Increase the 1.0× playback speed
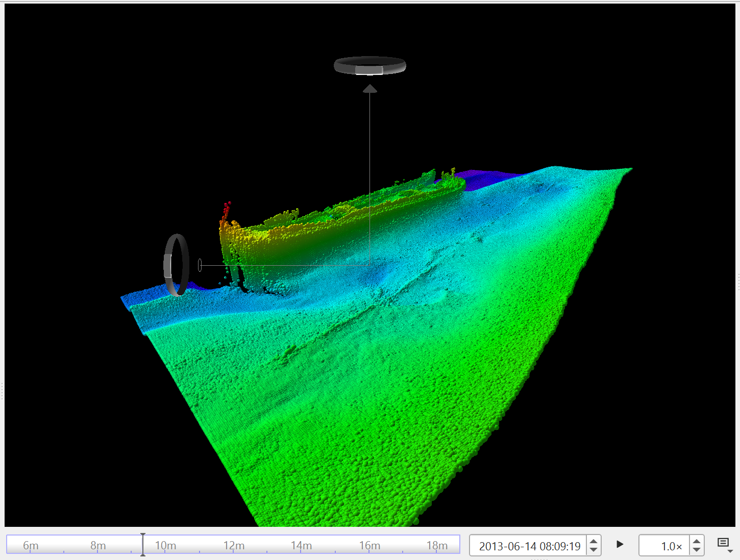The image size is (740, 560). (697, 541)
